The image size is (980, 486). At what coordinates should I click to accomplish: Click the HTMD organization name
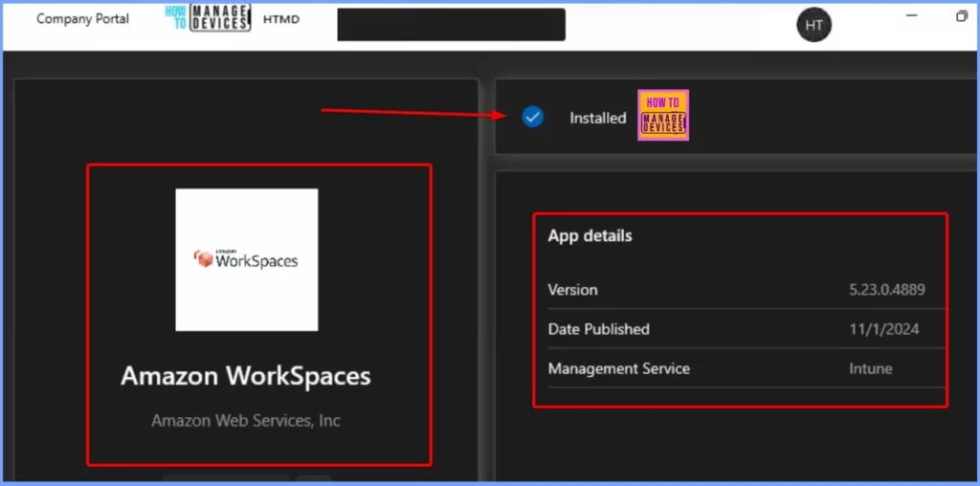(x=281, y=19)
